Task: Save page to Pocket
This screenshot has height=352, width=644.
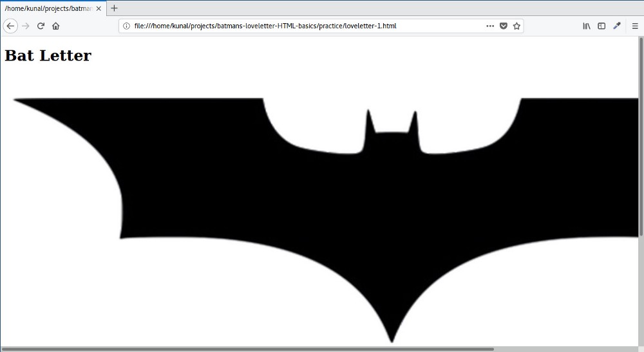Action: pyautogui.click(x=504, y=26)
